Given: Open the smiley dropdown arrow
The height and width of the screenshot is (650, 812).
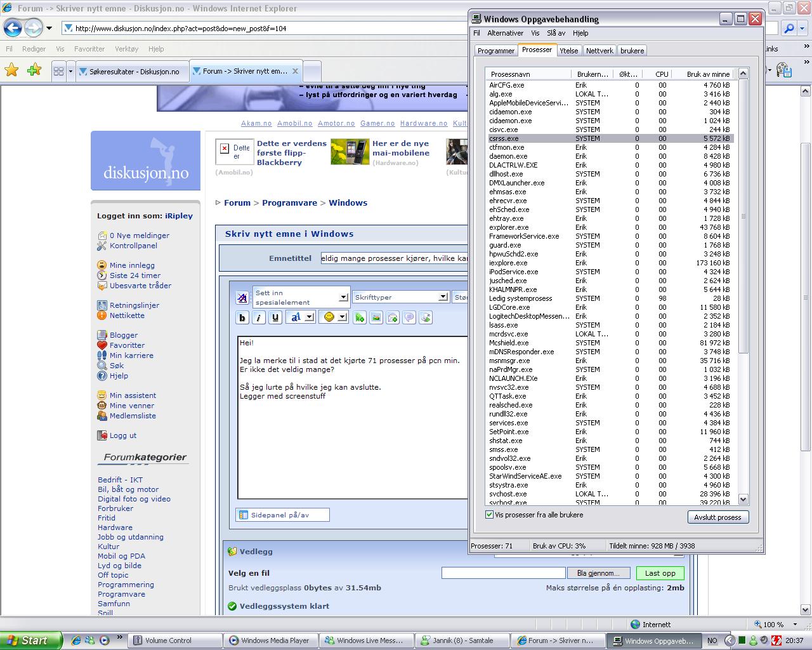Looking at the screenshot, I should [x=342, y=317].
